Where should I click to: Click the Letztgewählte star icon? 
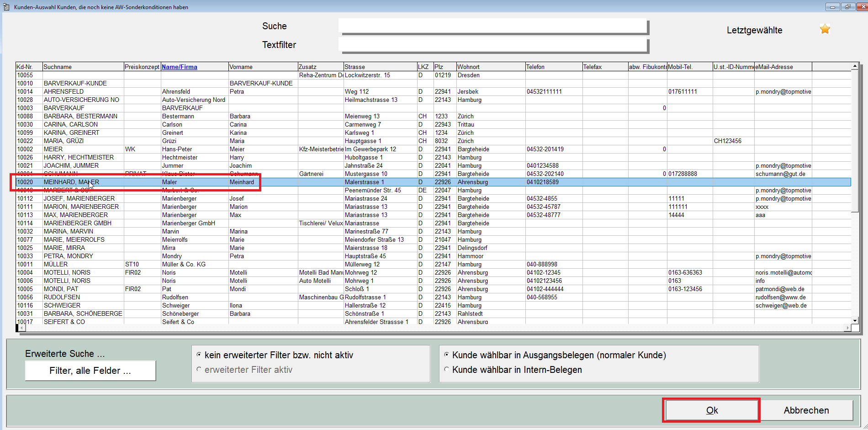[825, 29]
